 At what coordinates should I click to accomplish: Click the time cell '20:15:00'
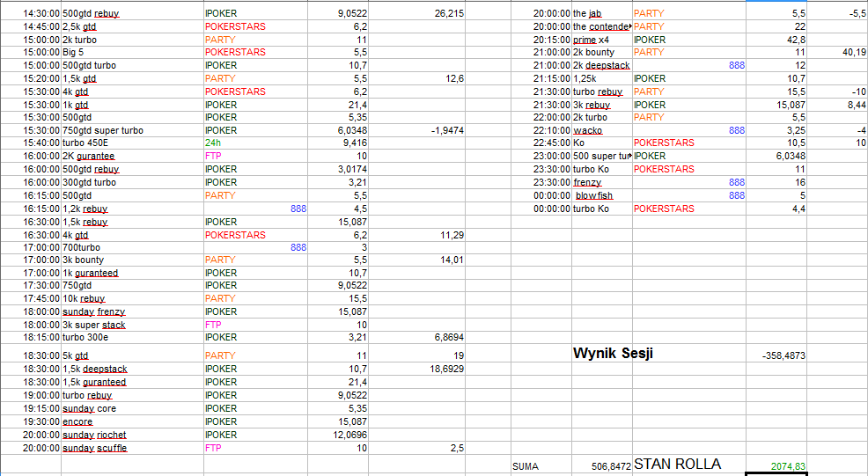[541, 40]
